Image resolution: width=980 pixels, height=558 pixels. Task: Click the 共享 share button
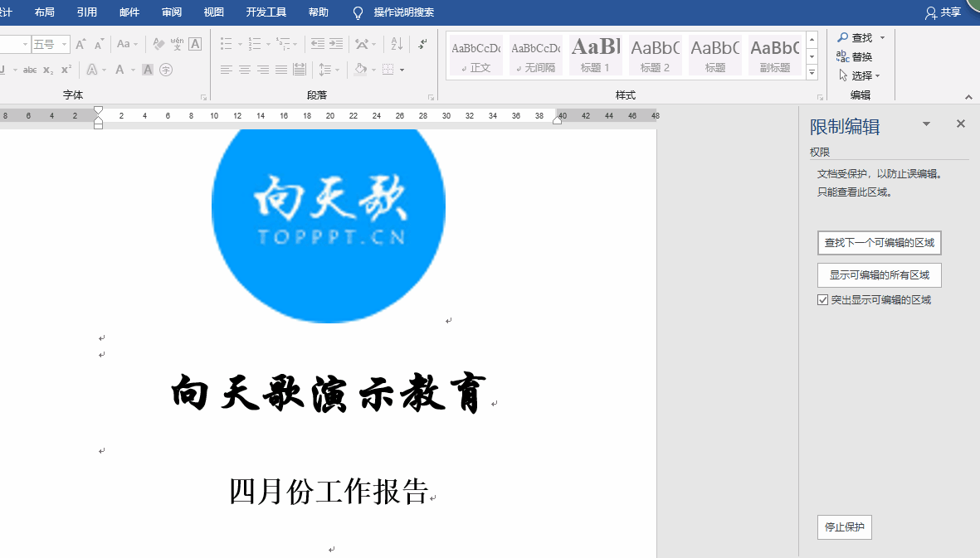click(943, 12)
